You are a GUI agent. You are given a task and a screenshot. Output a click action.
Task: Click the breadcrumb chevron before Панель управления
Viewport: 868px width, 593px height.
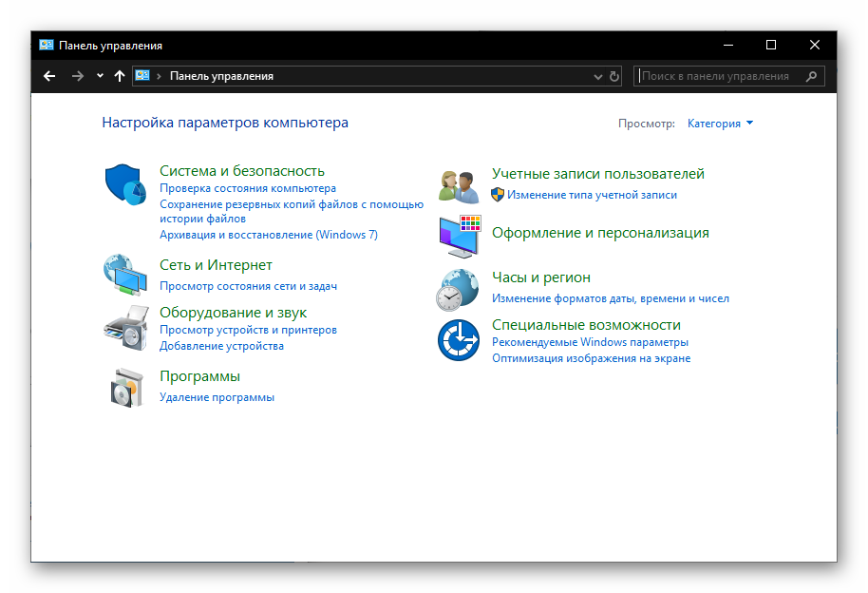(x=159, y=76)
